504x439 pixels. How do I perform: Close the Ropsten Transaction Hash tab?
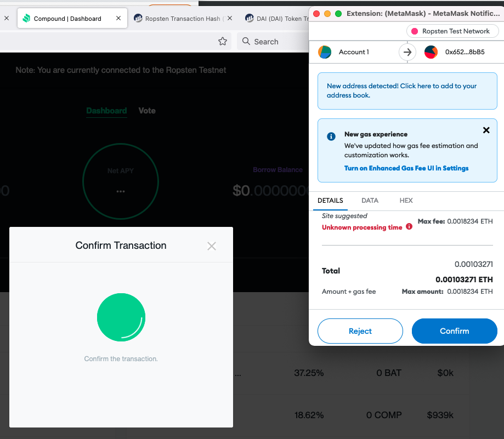pos(229,18)
